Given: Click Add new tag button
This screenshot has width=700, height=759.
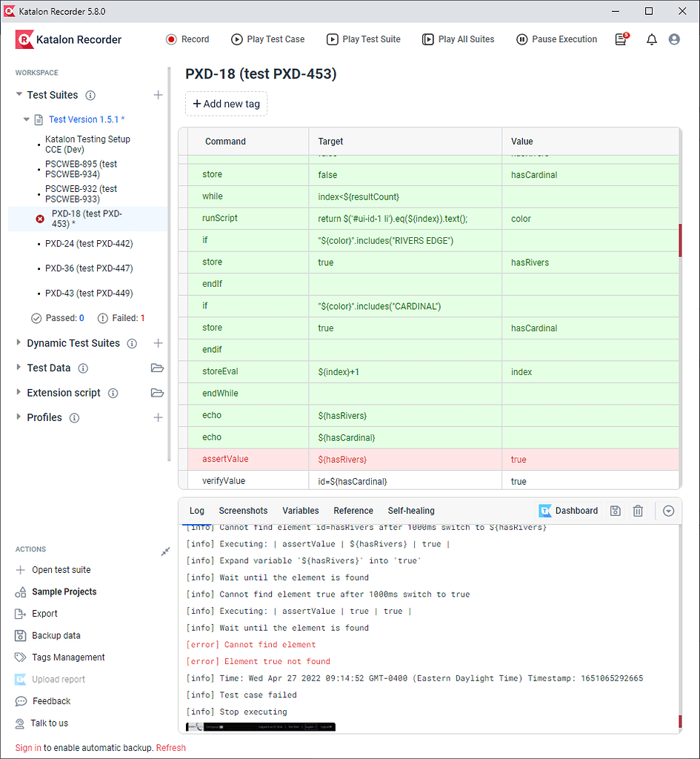Looking at the screenshot, I should (226, 104).
